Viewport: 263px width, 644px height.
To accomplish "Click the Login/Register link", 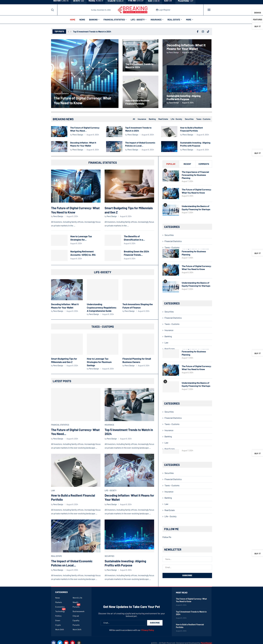I will tap(163, 10).
